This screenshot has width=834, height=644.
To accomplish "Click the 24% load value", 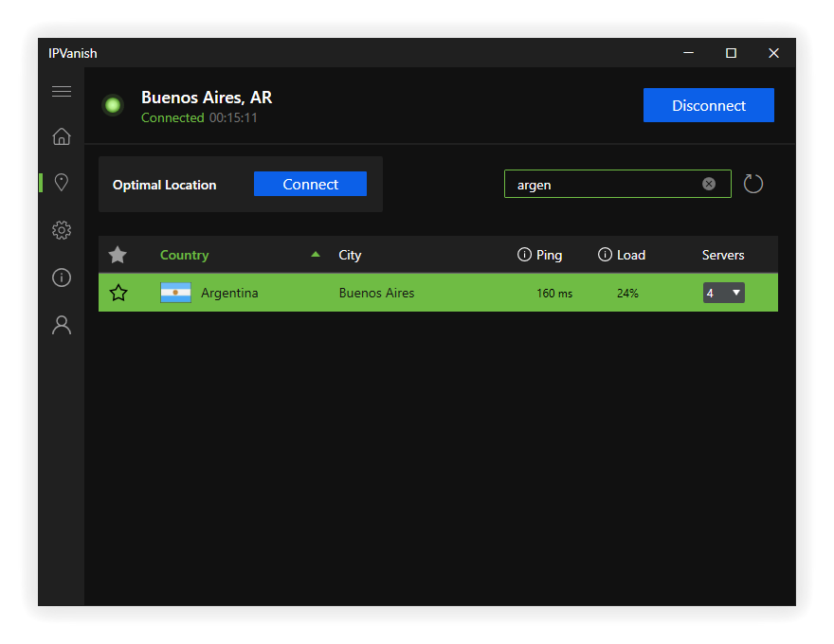I will click(x=627, y=294).
